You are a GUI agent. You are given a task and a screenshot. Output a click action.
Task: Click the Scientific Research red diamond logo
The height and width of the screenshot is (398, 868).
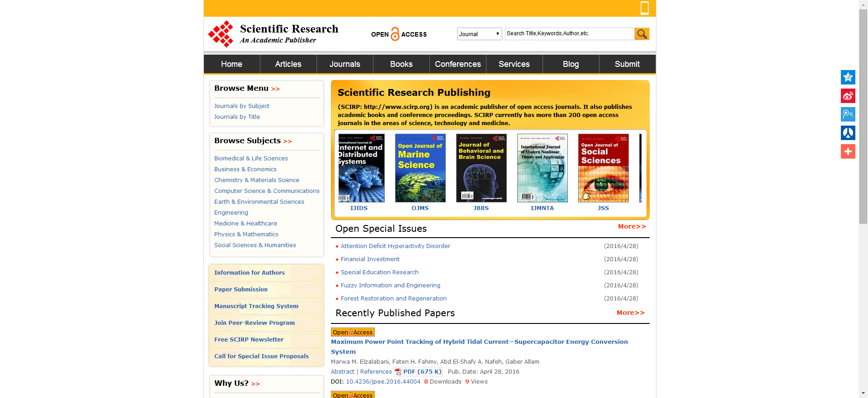221,34
